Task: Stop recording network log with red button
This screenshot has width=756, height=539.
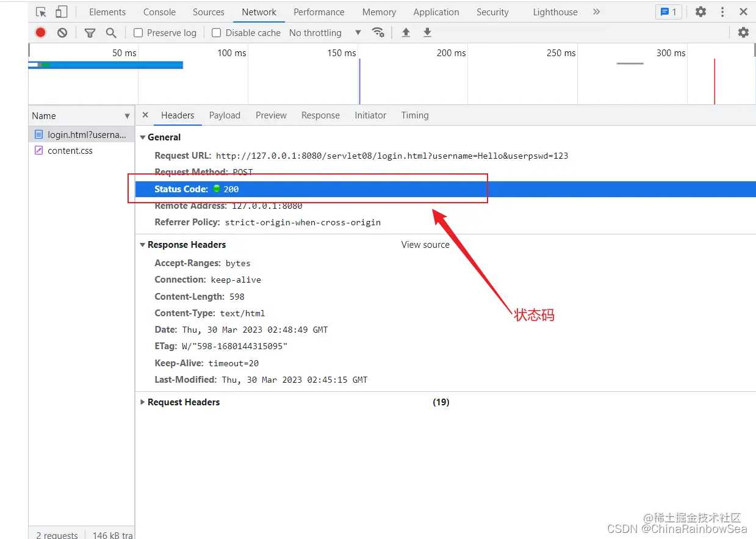Action: coord(40,33)
